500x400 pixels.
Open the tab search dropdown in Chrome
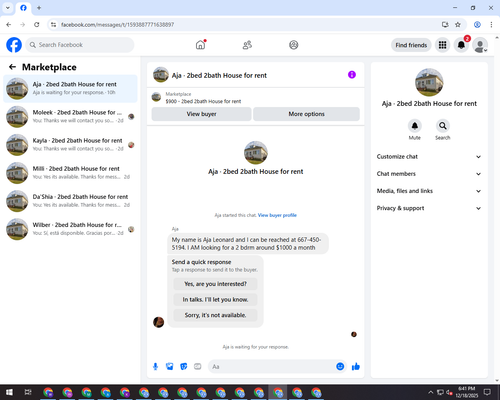[x=8, y=8]
